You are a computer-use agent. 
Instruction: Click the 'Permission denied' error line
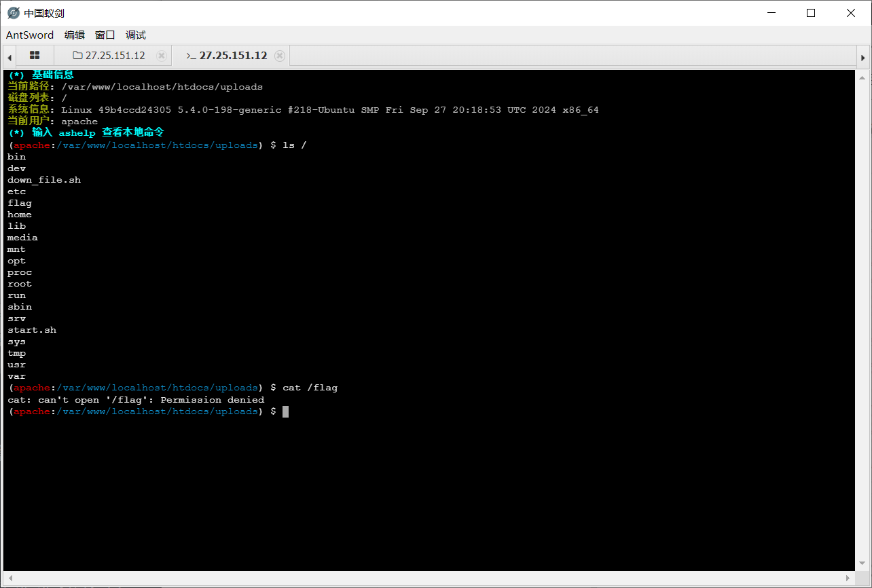tap(136, 400)
